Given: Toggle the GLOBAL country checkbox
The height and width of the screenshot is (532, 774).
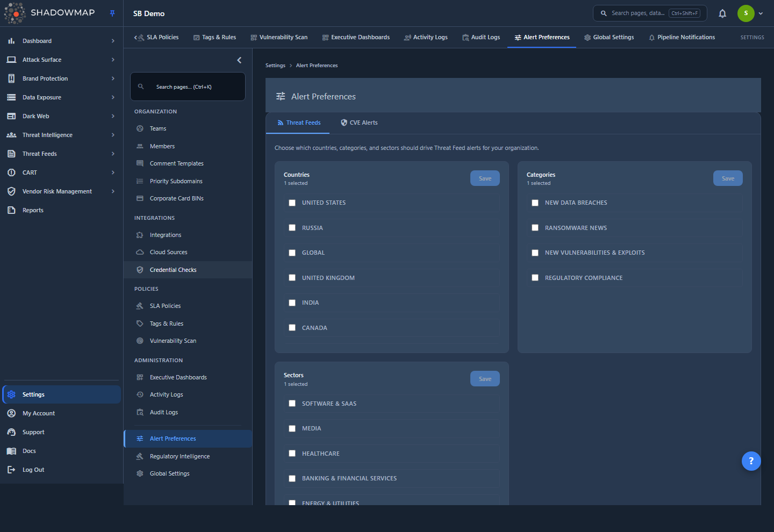Looking at the screenshot, I should tap(292, 253).
